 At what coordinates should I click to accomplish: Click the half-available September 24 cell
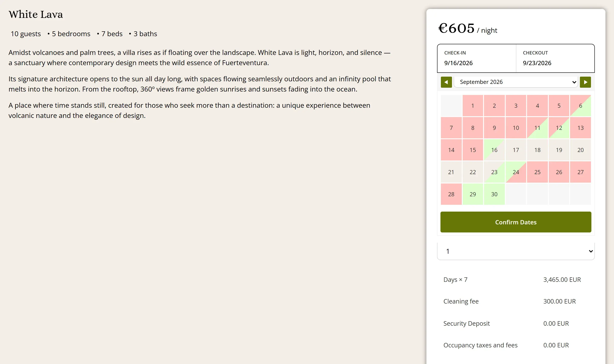coord(516,172)
